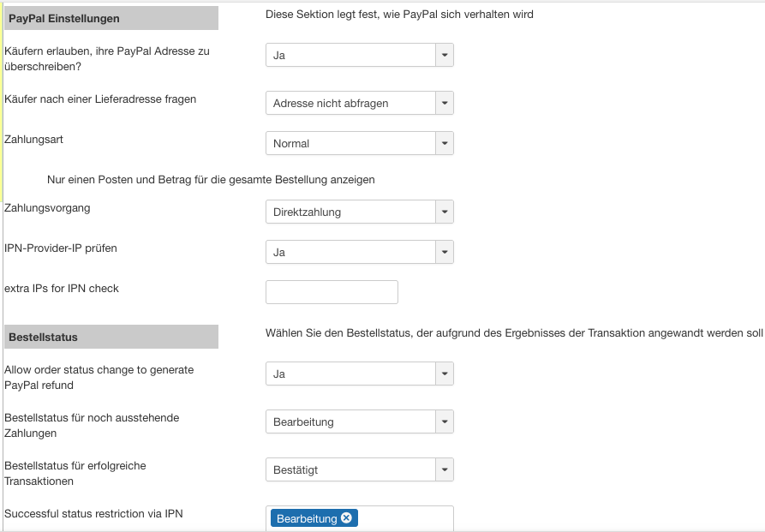Click the PayPal Einstellungen section header
Viewport: 765px width, 532px height.
pyautogui.click(x=111, y=18)
